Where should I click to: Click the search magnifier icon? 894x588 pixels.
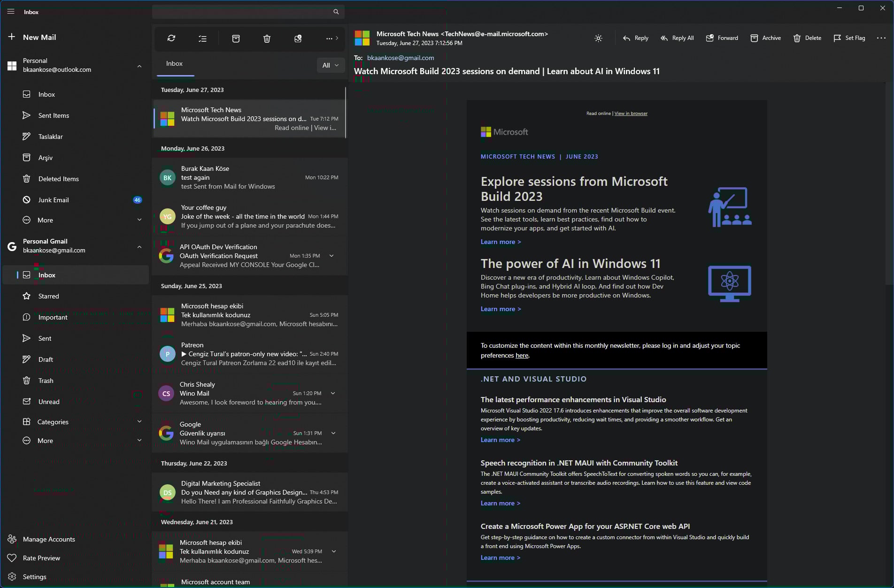[336, 12]
